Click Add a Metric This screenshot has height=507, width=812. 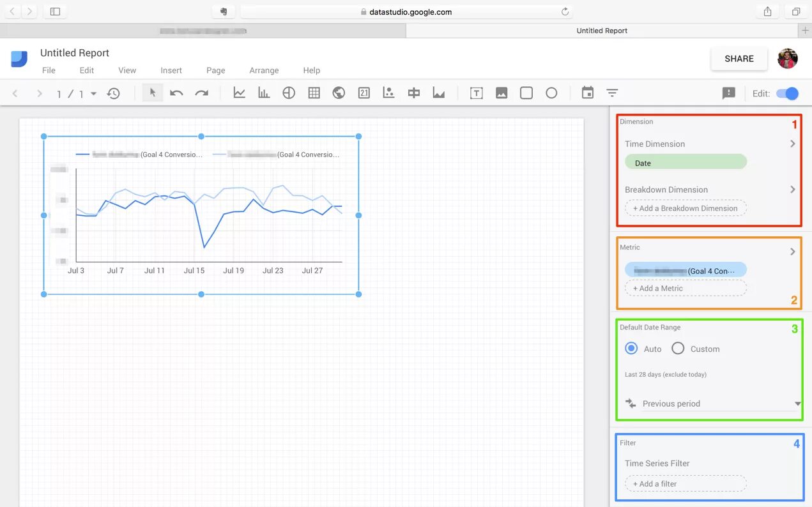686,288
